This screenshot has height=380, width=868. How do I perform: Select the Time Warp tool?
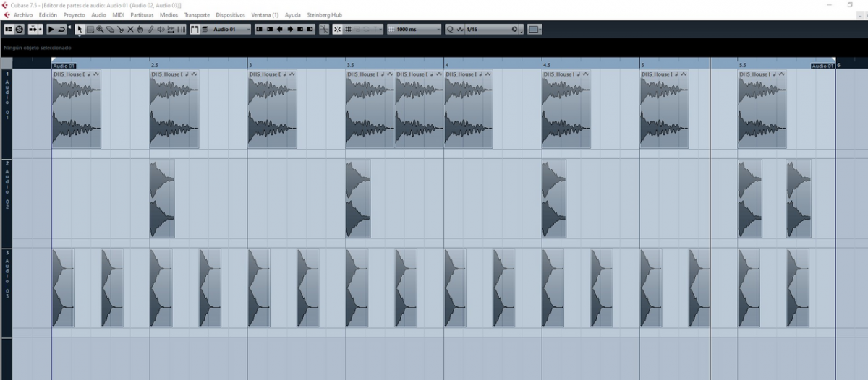[181, 29]
